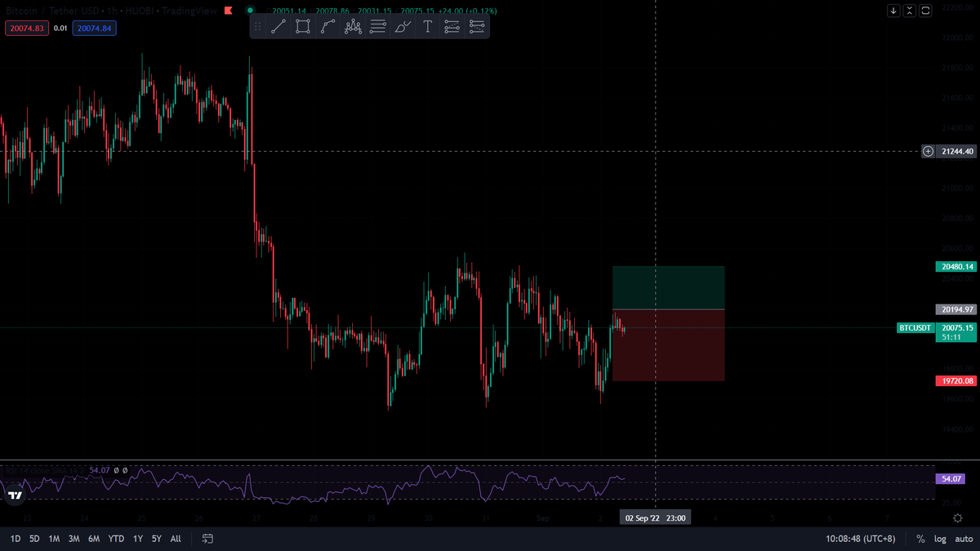The image size is (980, 551).
Task: Select the rectangle shape drawing tool
Action: [x=303, y=26]
